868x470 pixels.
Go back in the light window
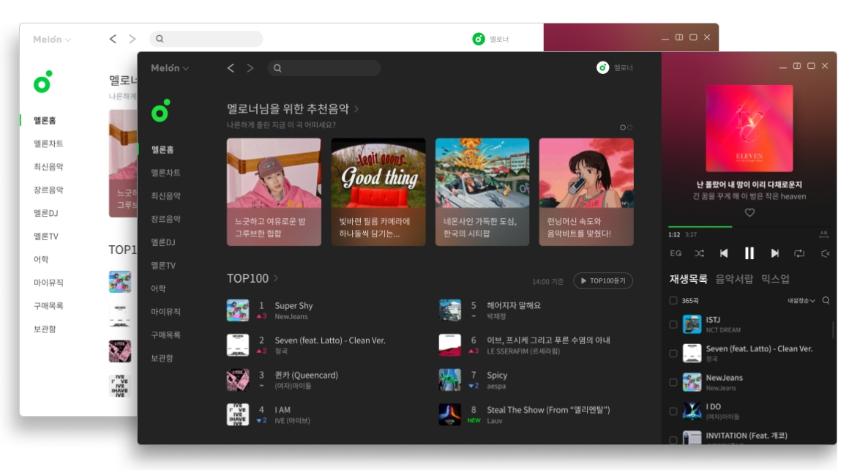click(x=113, y=39)
